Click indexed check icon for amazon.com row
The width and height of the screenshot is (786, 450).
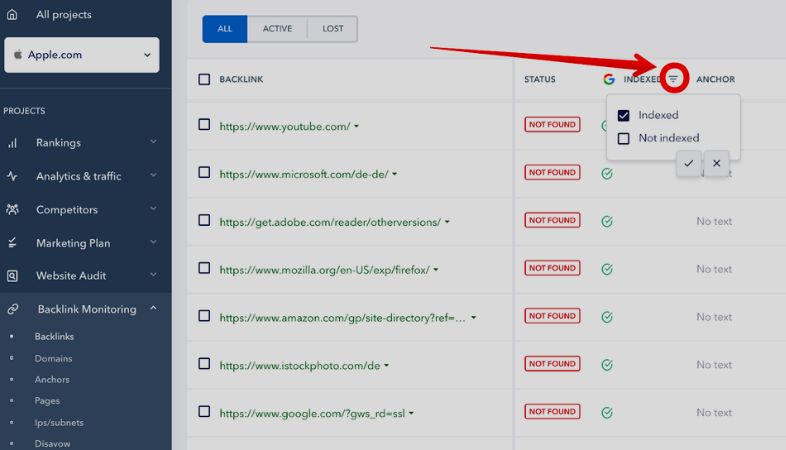pos(607,317)
